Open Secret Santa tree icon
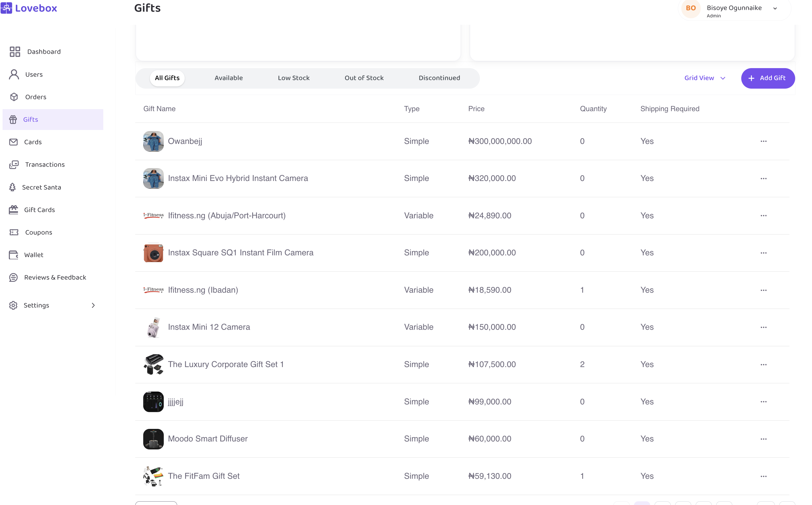 (x=12, y=187)
